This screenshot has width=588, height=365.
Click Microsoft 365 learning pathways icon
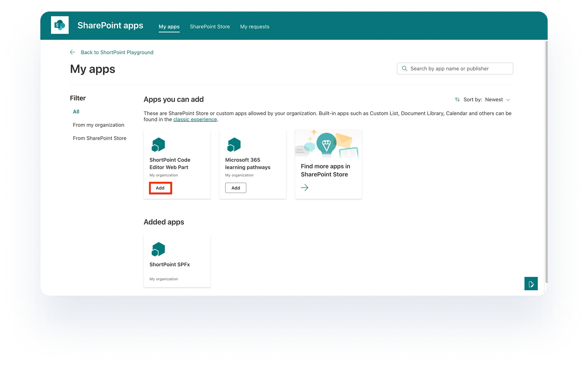[x=234, y=144]
